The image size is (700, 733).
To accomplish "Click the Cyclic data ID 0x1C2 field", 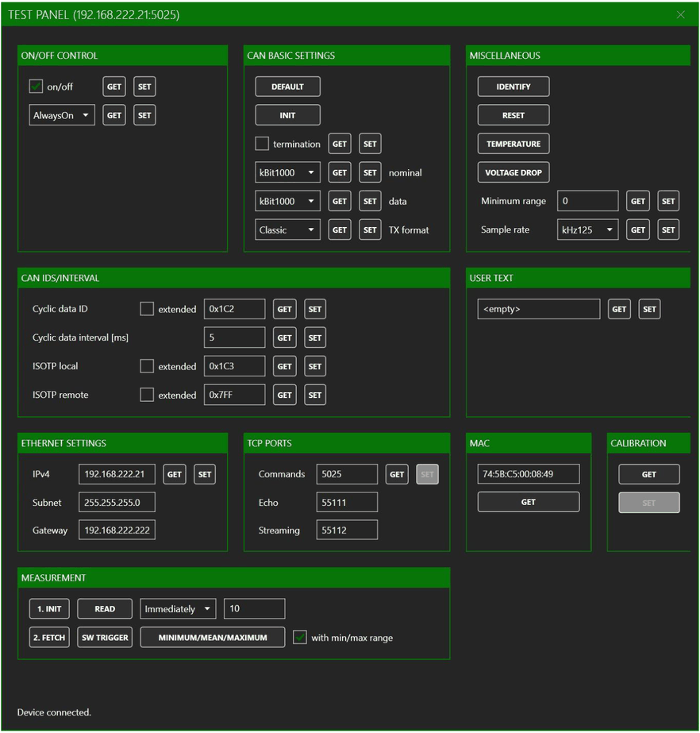I will pyautogui.click(x=235, y=309).
